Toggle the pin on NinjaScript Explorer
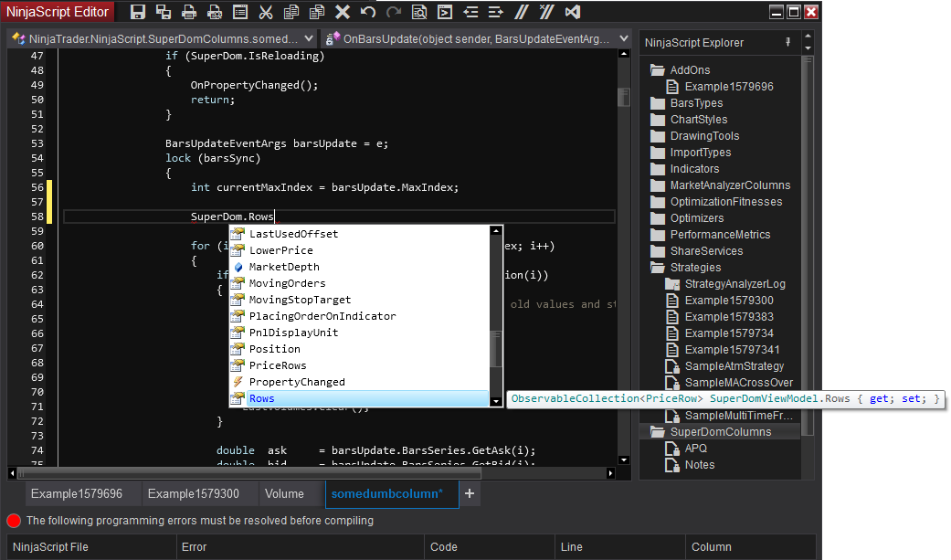Image resolution: width=951 pixels, height=560 pixels. [787, 43]
